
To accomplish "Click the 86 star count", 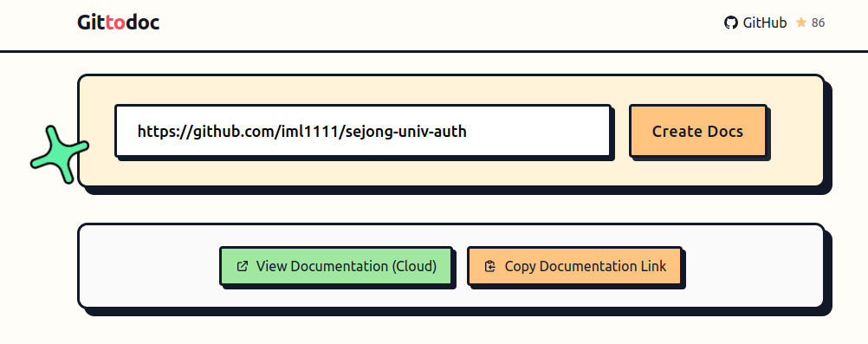I will 818,23.
